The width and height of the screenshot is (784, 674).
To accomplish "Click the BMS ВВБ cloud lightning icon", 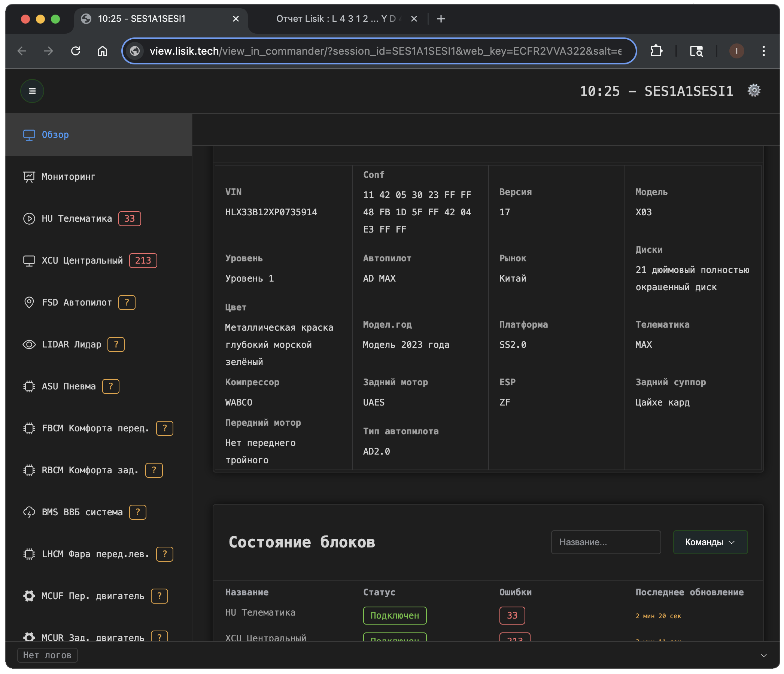I will tap(29, 513).
